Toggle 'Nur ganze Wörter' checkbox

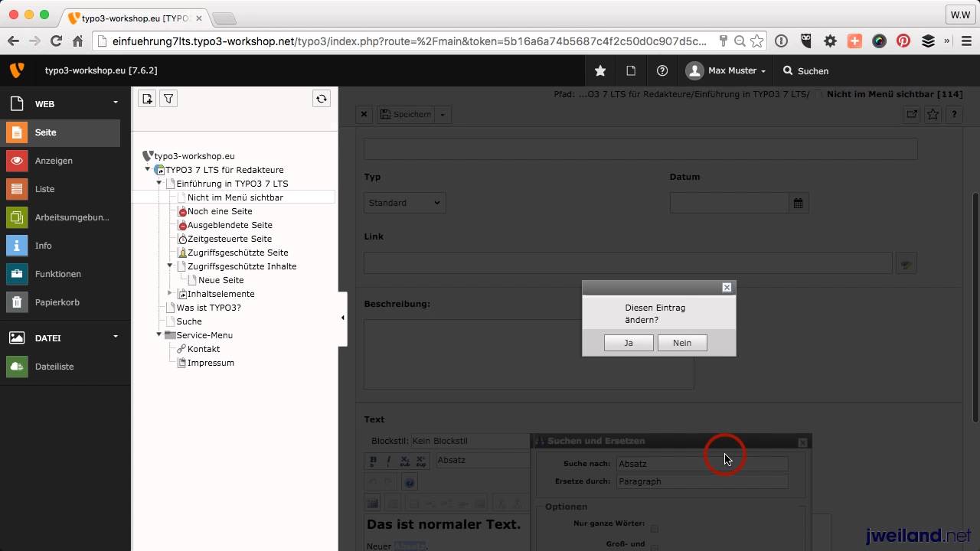coord(655,528)
